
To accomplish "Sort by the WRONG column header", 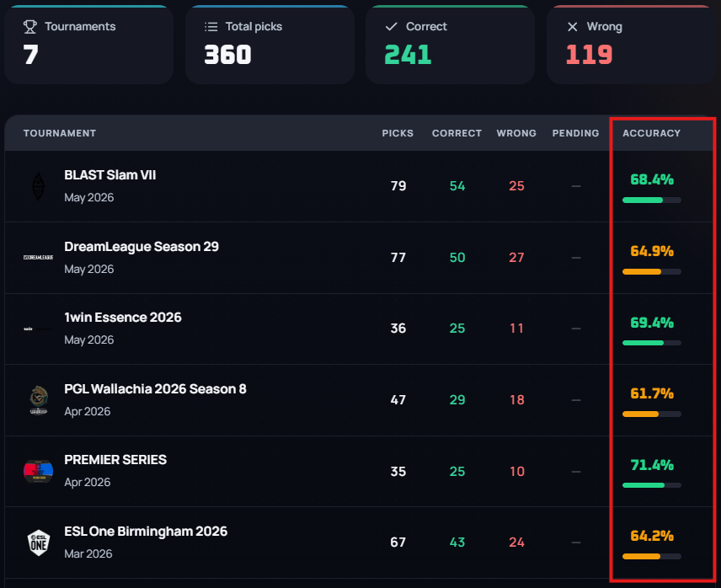I will point(516,133).
